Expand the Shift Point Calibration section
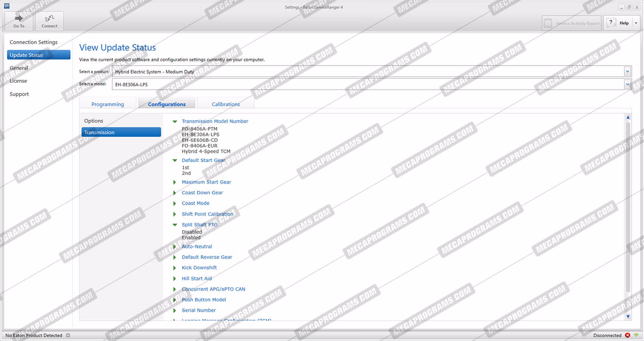The height and width of the screenshot is (341, 644). click(x=175, y=214)
